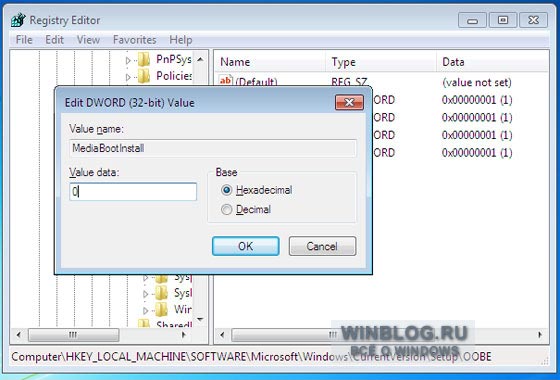Select the Policies folder icon
The image size is (560, 380).
point(144,76)
